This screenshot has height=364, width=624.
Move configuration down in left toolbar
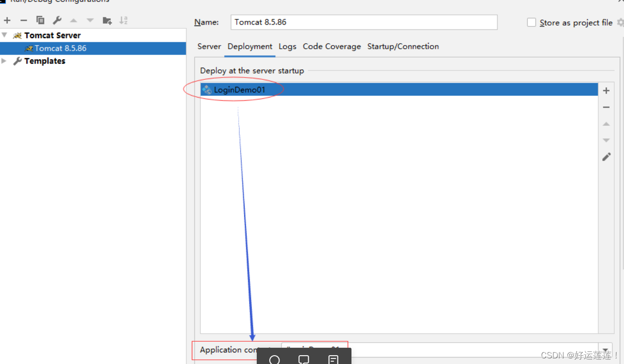[90, 20]
